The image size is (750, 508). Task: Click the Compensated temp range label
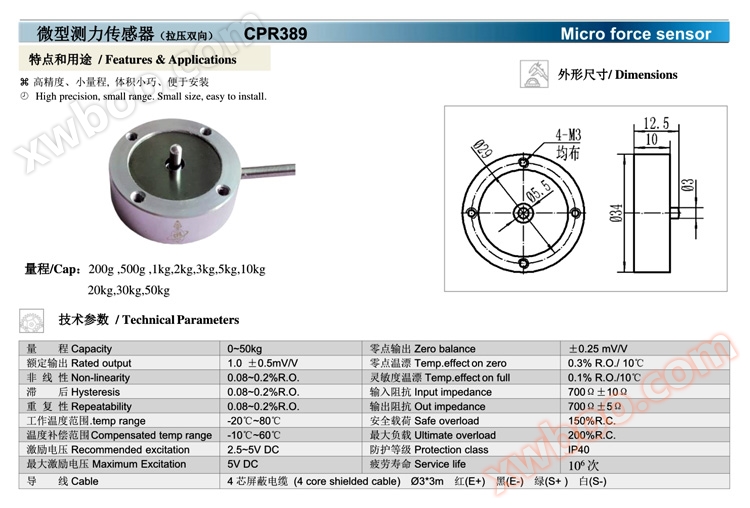tap(119, 435)
